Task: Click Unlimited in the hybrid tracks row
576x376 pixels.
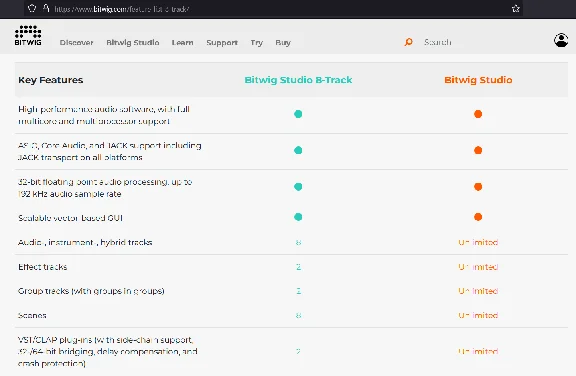Action: (x=478, y=242)
